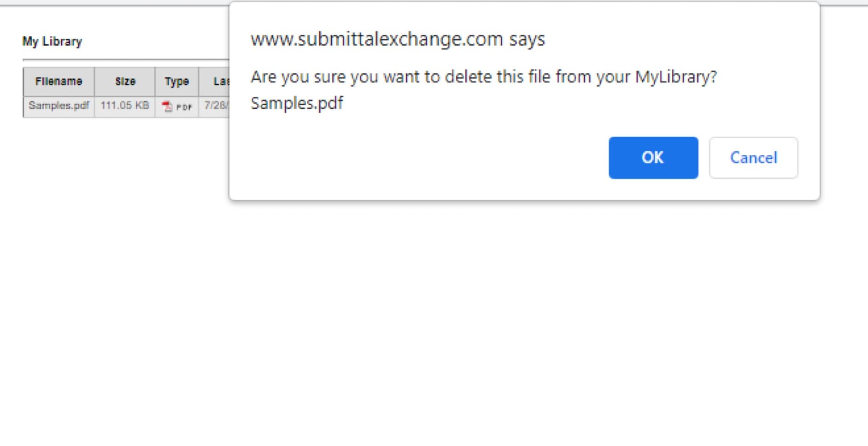Click the 111.05 KB size cell
This screenshot has height=446, width=868.
125,106
